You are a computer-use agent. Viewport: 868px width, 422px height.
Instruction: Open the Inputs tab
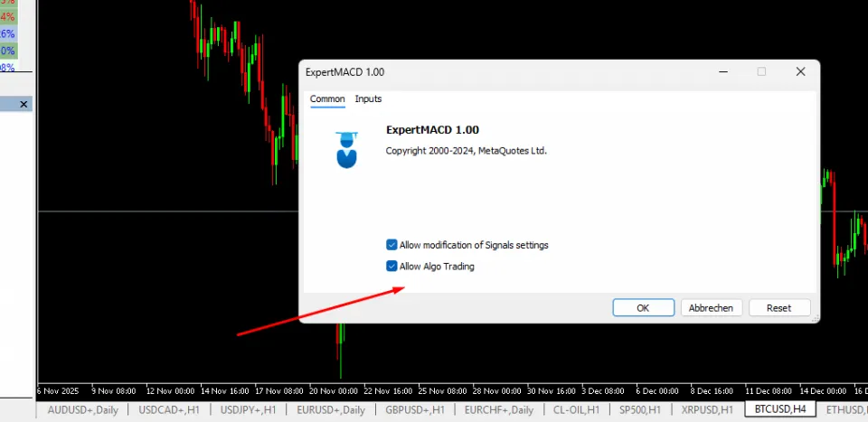tap(368, 99)
